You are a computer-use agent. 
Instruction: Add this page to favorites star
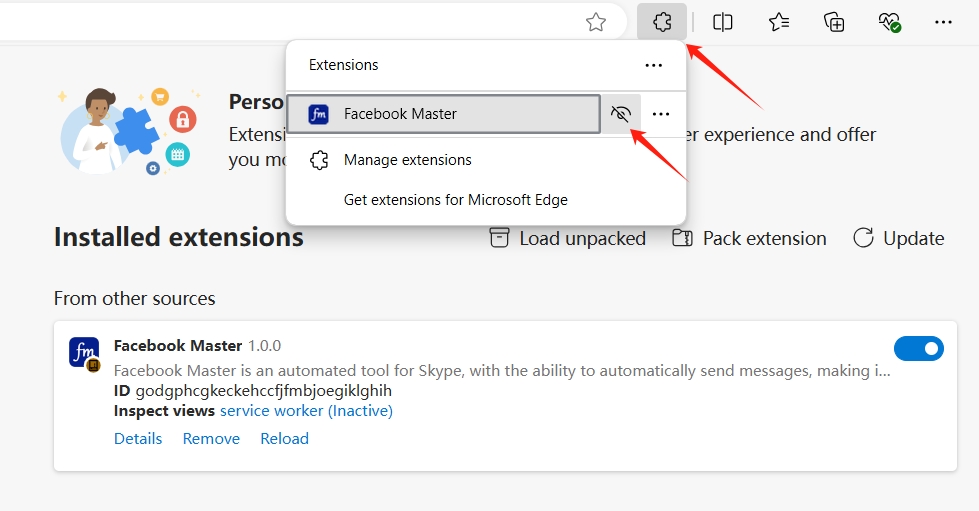point(596,22)
